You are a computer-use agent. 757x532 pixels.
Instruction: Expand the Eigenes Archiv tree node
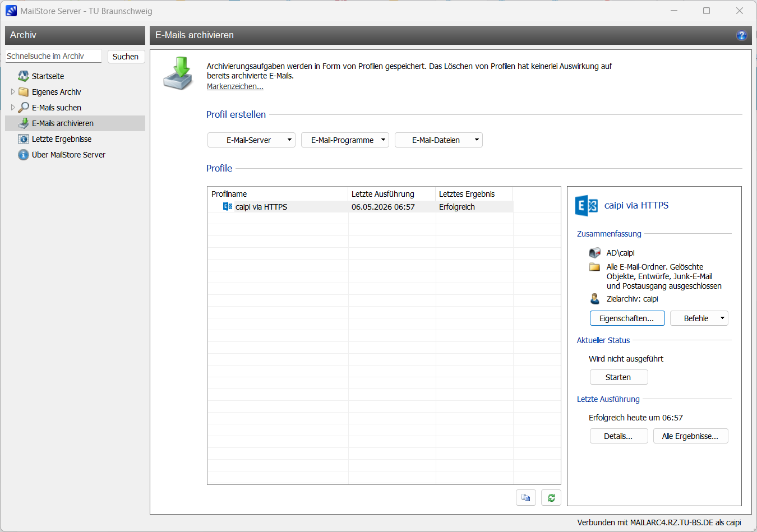coord(13,91)
